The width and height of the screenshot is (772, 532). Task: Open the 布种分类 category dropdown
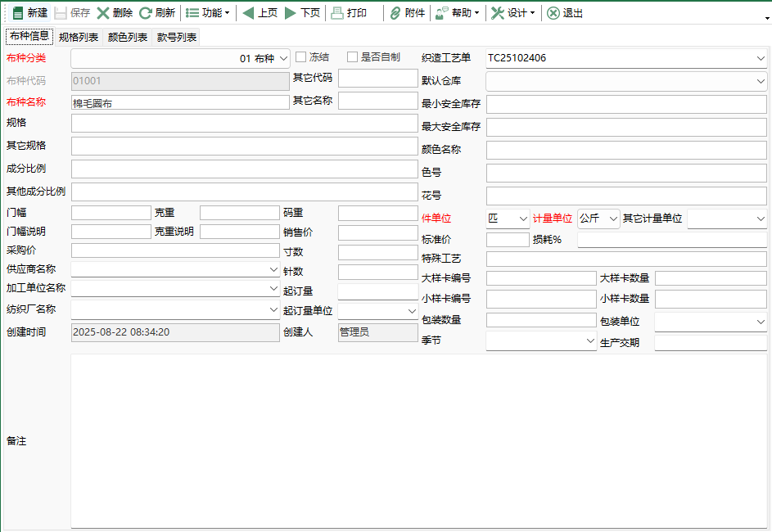click(x=283, y=57)
